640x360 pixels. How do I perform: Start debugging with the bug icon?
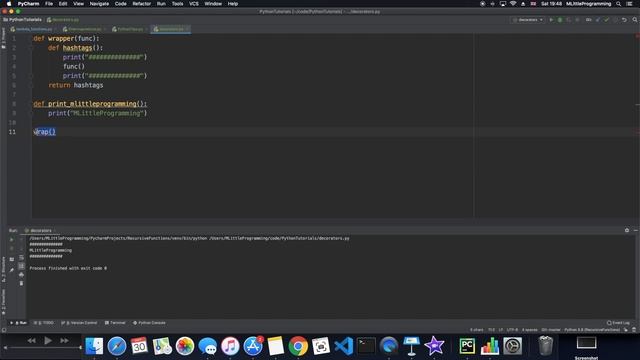point(560,20)
